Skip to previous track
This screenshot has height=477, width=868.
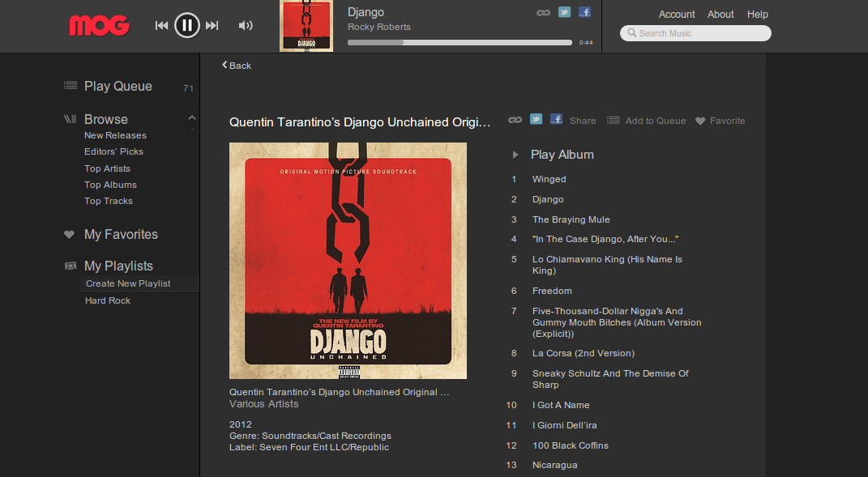tap(161, 25)
